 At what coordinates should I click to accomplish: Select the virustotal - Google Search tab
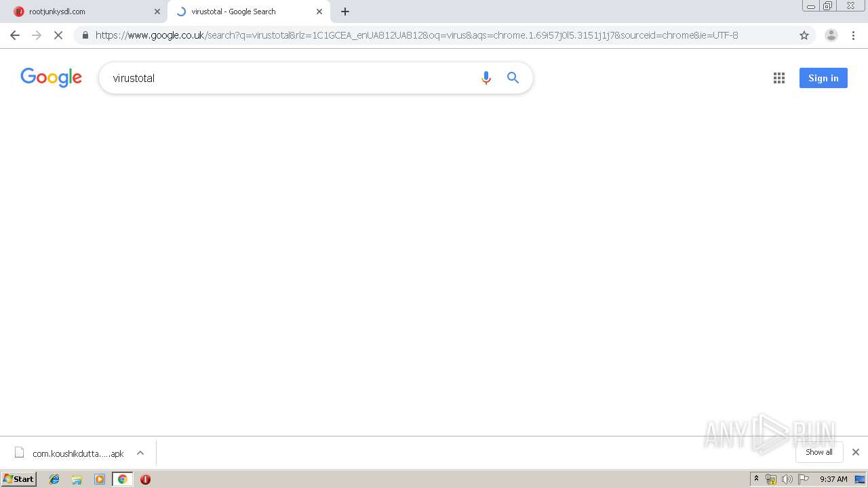[248, 12]
